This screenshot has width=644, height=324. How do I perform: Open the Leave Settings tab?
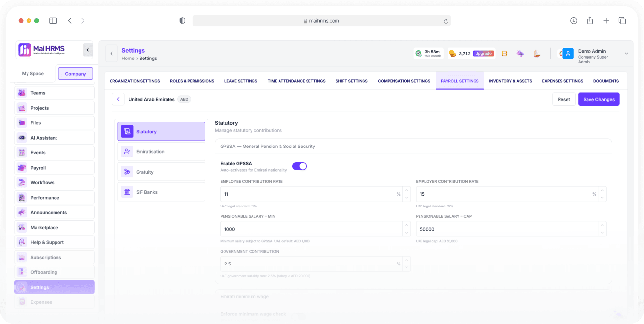[241, 81]
